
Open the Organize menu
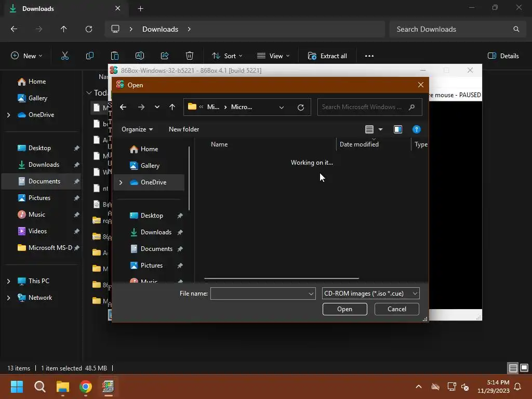(137, 129)
